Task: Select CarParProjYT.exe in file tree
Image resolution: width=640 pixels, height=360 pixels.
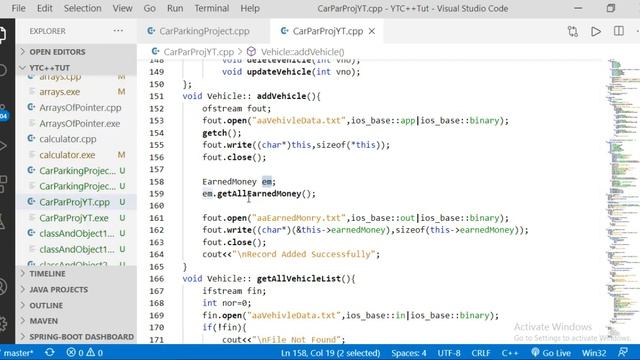Action: point(76,218)
